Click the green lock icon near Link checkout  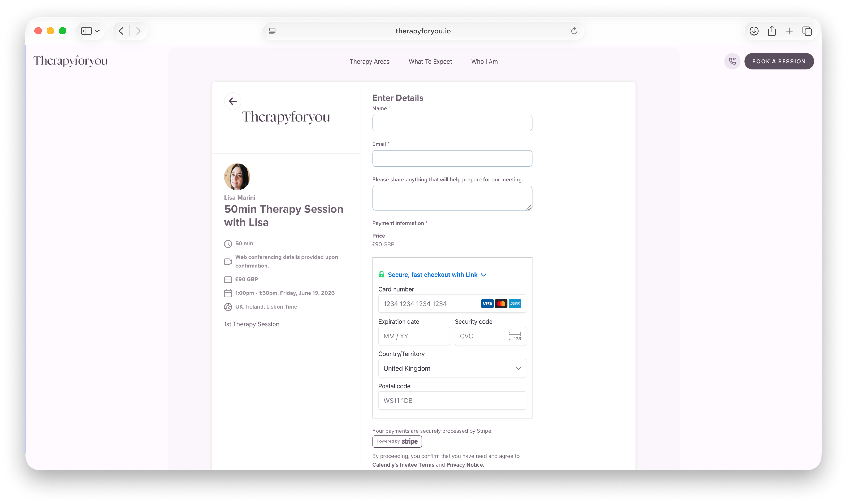tap(382, 274)
